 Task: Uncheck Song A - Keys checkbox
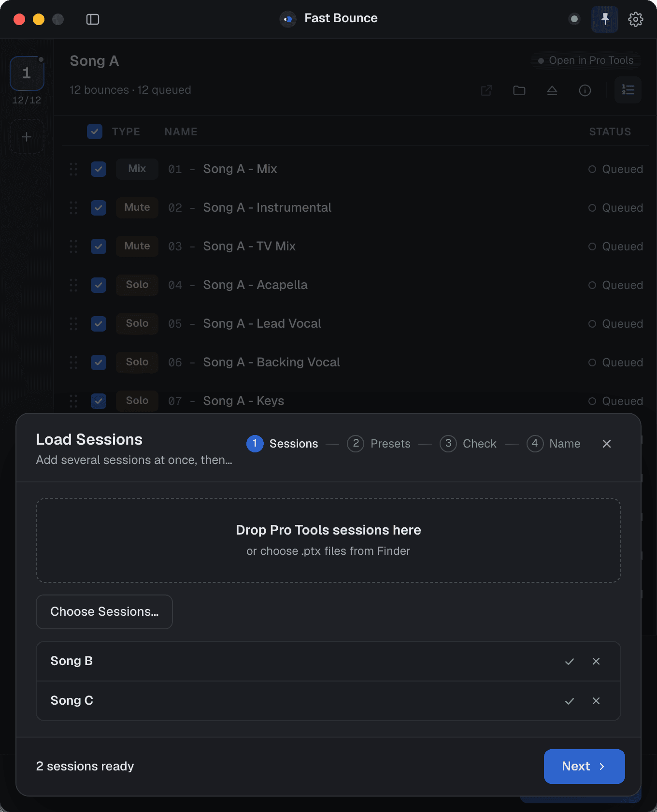click(x=99, y=401)
